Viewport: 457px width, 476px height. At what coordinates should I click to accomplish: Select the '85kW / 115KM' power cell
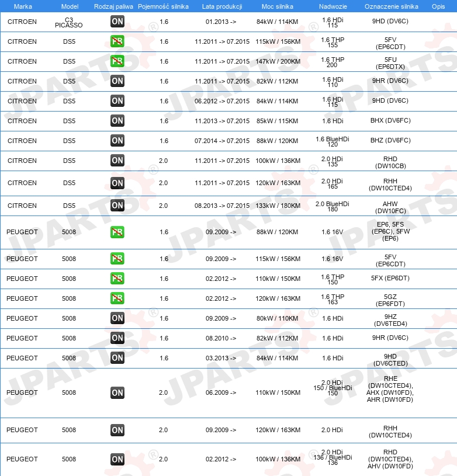[277, 121]
